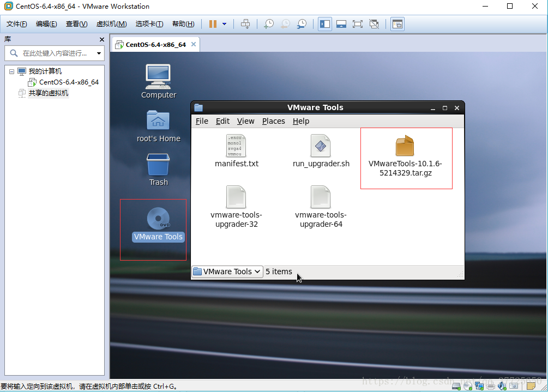Toggle the library sidebar view button
The height and width of the screenshot is (392, 548).
[325, 24]
